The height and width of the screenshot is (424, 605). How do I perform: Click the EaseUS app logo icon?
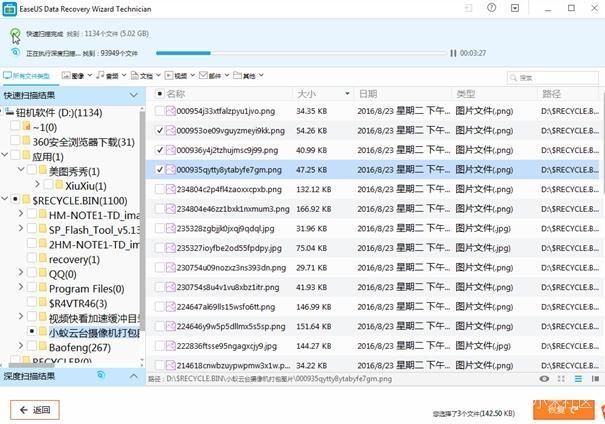pyautogui.click(x=9, y=9)
